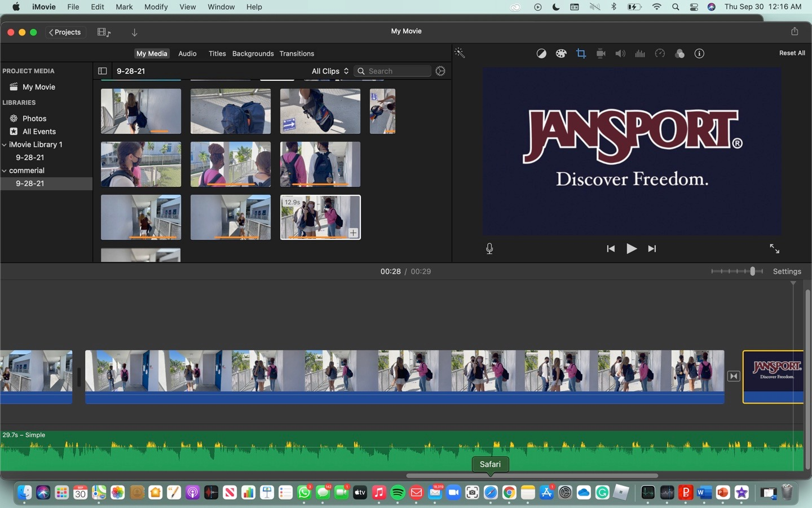This screenshot has width=812, height=508.
Task: Select the two backpacks clip thumbnail
Action: pos(231,111)
